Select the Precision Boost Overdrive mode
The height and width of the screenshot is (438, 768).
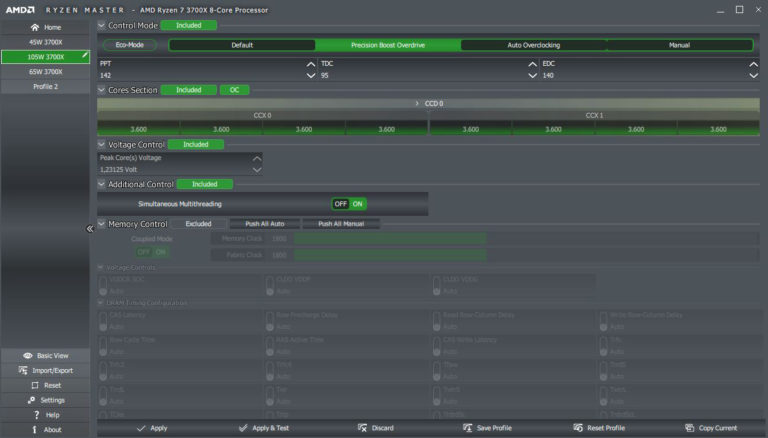click(388, 45)
